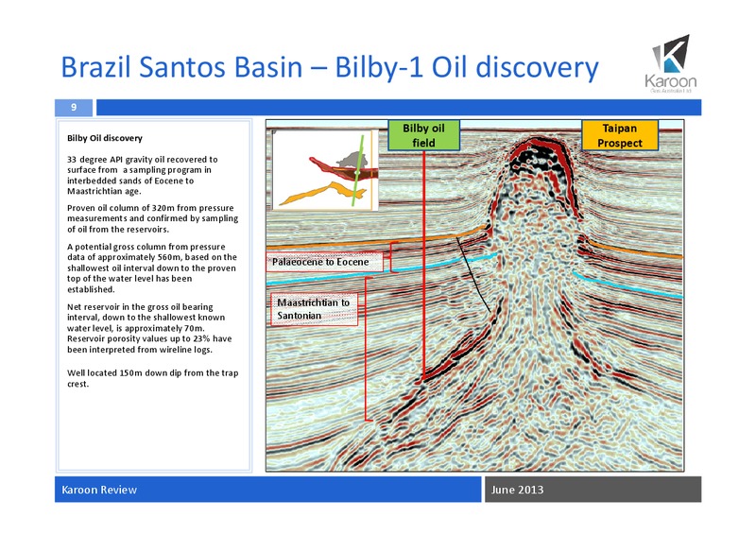Click the paragraph starting "33 degree API gravity oil"
The image size is (756, 535).
143,175
